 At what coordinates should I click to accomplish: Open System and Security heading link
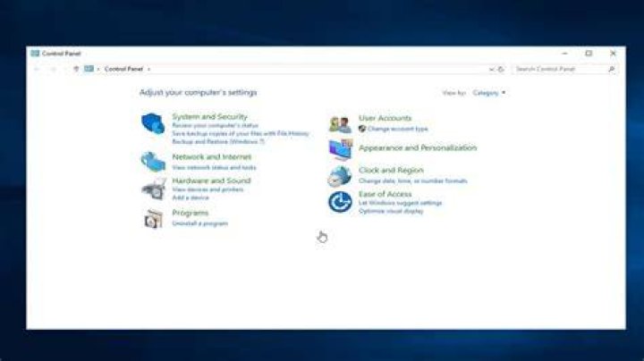point(209,116)
